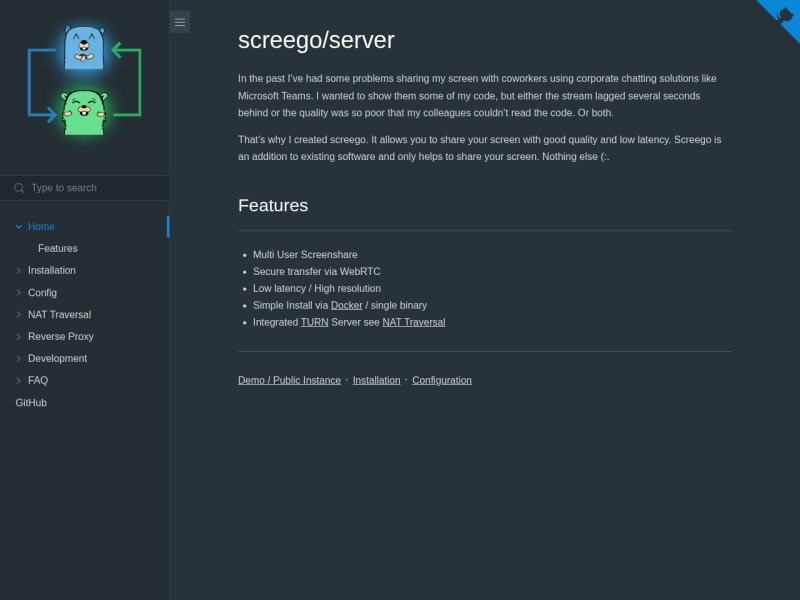The width and height of the screenshot is (800, 600).
Task: Open Config in the sidebar
Action: [42, 292]
